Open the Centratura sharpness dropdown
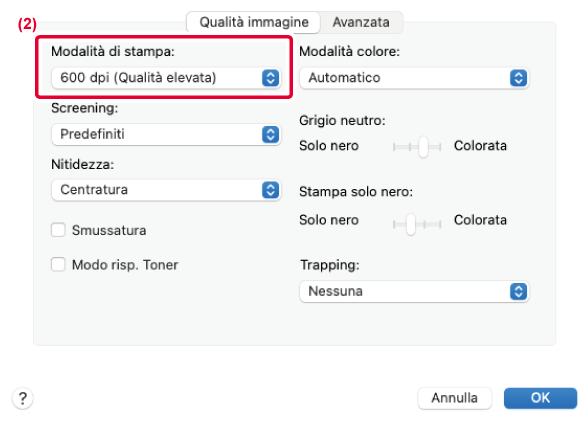Viewport: 587px width, 422px height. (166, 190)
